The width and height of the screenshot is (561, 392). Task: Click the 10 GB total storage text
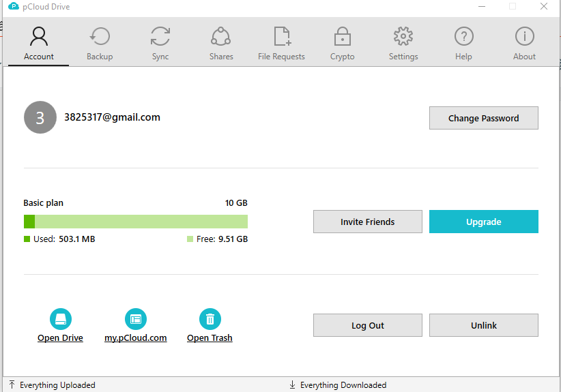[x=236, y=203]
